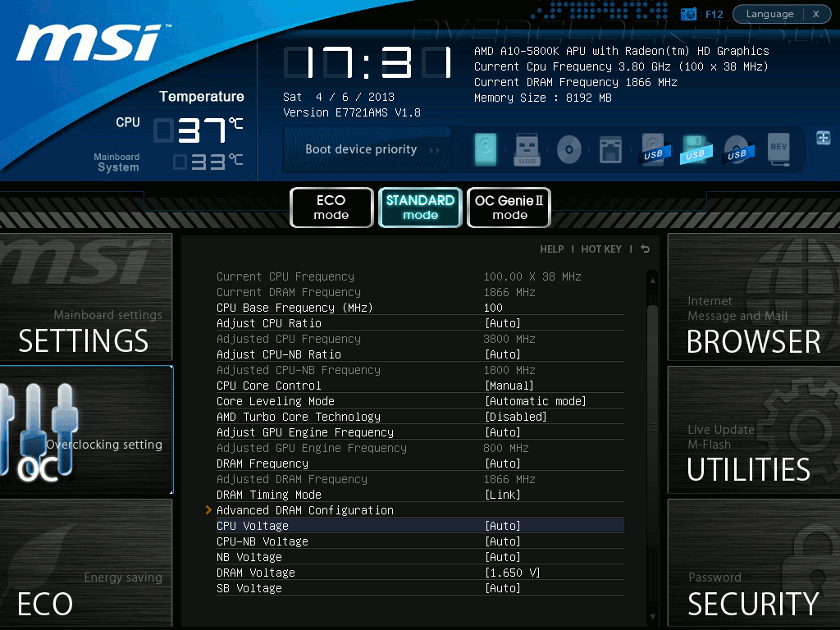Expand Advanced DRAM Configuration submenu
840x630 pixels.
pos(420,510)
